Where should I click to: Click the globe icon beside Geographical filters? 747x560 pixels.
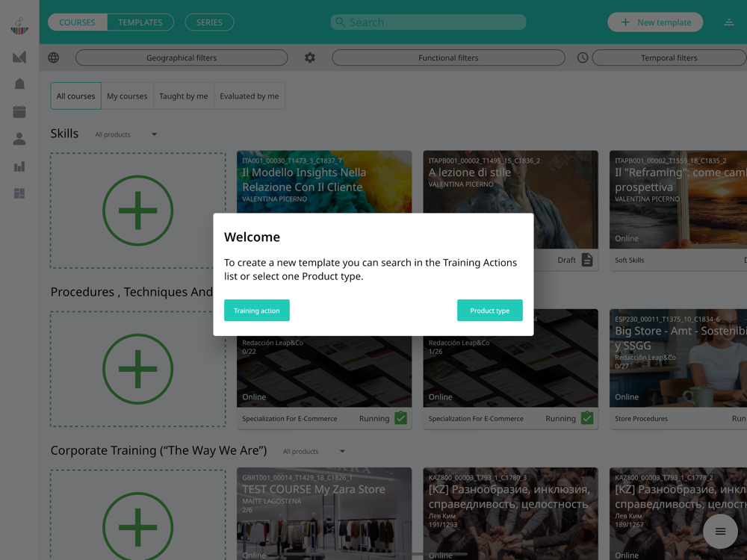(x=53, y=57)
